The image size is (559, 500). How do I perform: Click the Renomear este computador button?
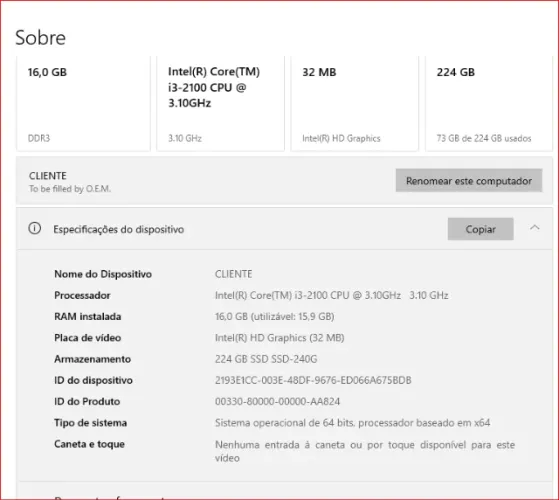(x=469, y=180)
